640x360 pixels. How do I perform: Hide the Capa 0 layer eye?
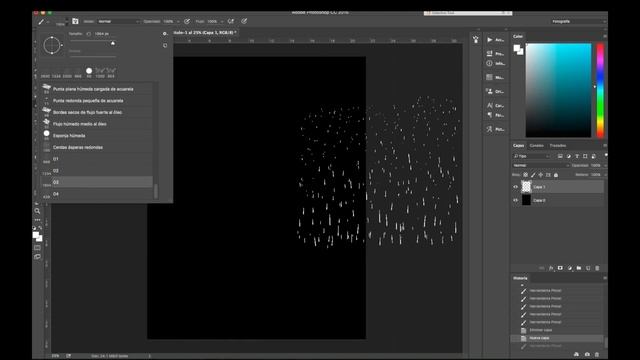point(516,200)
